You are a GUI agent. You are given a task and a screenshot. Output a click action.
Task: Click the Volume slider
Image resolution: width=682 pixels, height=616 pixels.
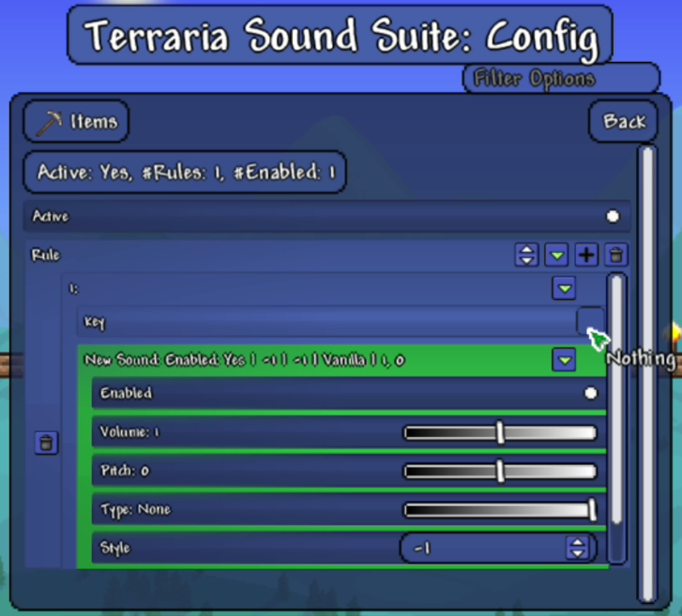500,433
